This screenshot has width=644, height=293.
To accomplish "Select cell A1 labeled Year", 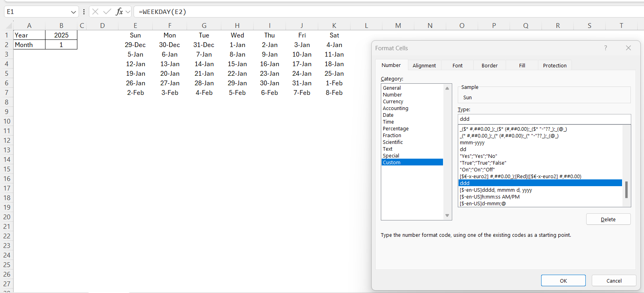I will point(29,35).
